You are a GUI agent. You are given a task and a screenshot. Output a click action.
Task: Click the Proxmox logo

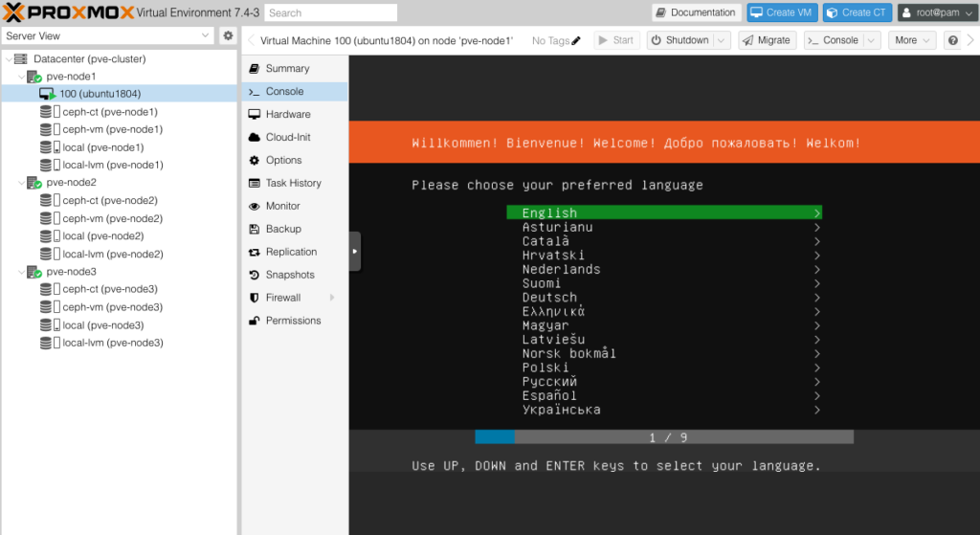(x=68, y=12)
